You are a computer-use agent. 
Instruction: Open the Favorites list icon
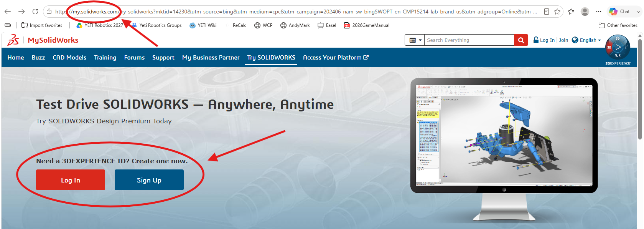[x=571, y=12]
